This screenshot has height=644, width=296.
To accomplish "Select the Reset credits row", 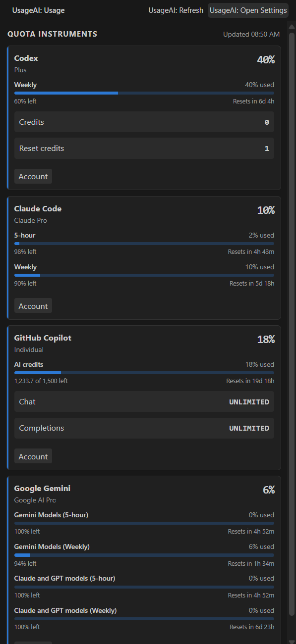I will point(144,148).
